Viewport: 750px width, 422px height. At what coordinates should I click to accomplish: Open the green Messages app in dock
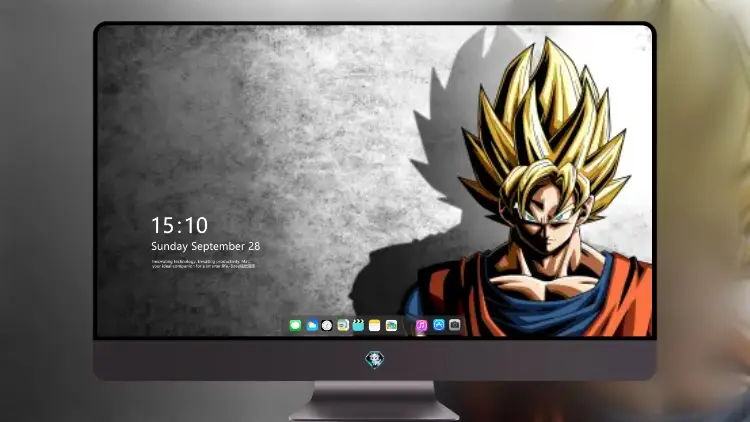(x=296, y=326)
